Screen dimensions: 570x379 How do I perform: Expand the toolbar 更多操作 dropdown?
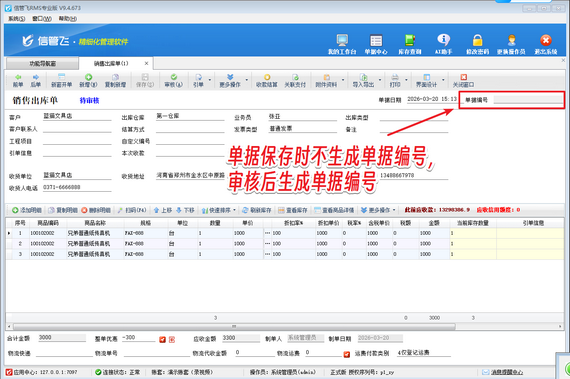[246, 80]
